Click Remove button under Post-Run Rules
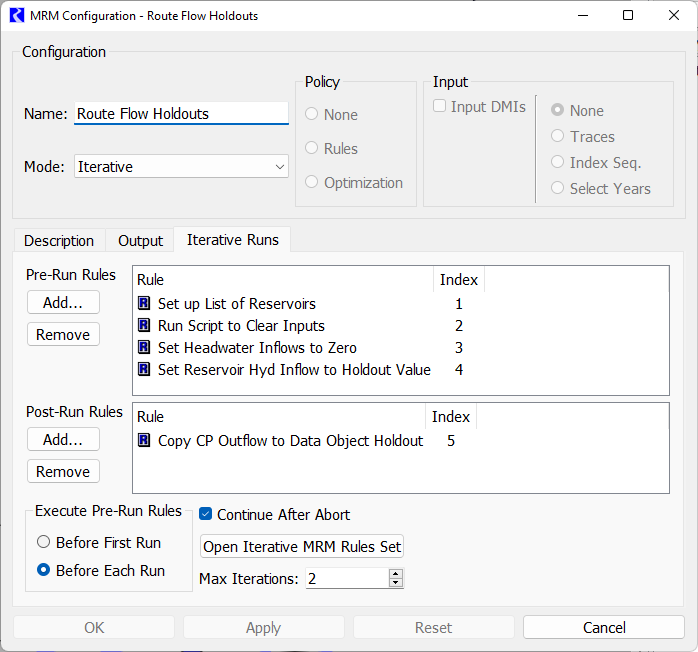 coord(63,472)
